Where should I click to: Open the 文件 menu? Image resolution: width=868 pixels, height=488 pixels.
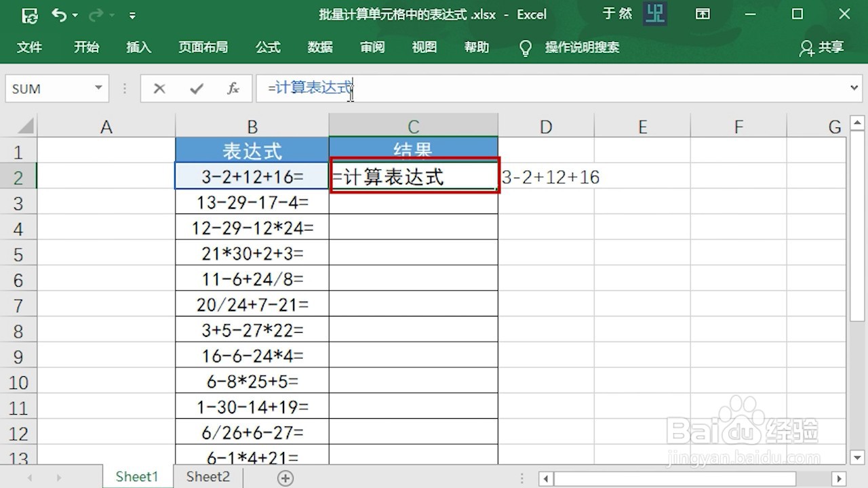30,47
